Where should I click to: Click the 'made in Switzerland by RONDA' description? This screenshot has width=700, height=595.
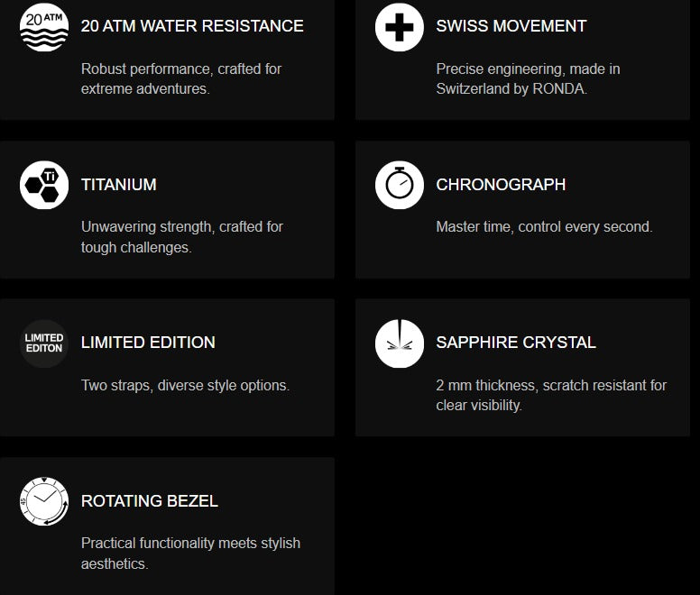coord(528,79)
